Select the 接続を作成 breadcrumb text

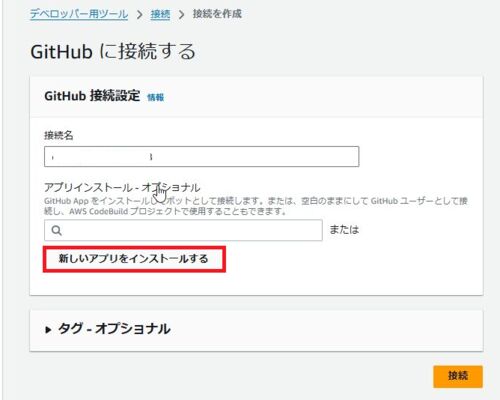tap(217, 14)
